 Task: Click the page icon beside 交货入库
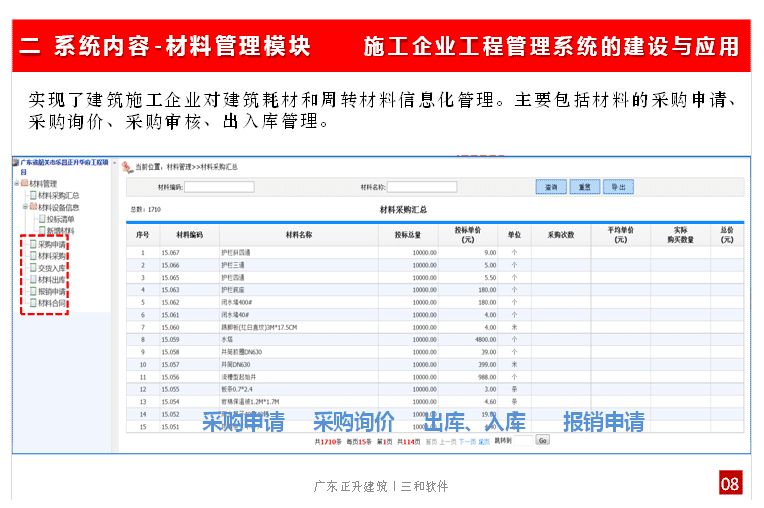(x=33, y=268)
